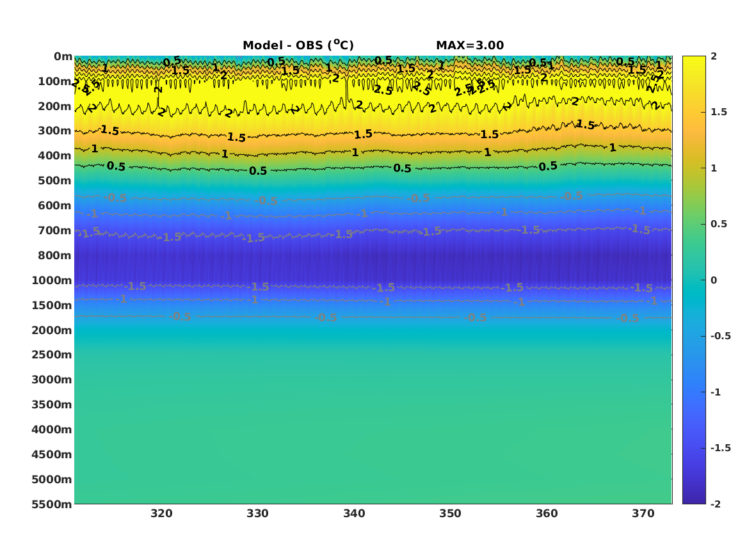Click the '1000m' depth tick label

(x=51, y=280)
